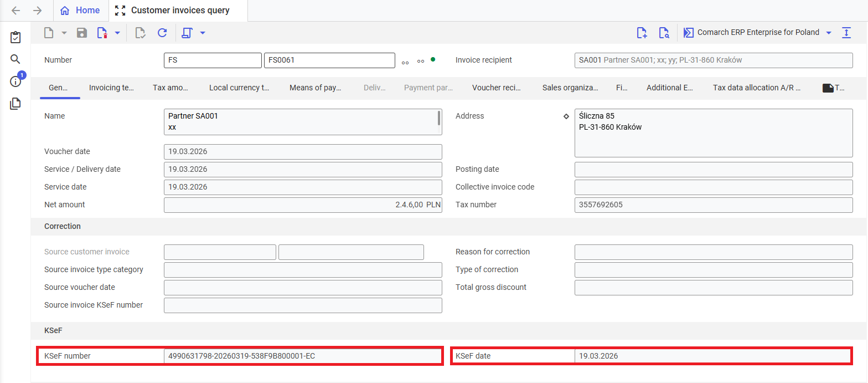Click the invoice number field FS0061
Viewport: 868px width, 383px height.
point(329,60)
